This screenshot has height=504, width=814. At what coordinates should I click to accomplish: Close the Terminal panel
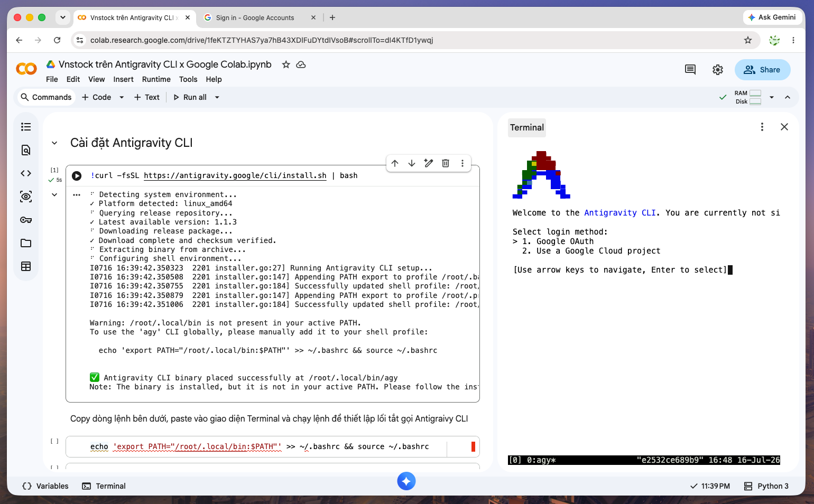coord(784,127)
